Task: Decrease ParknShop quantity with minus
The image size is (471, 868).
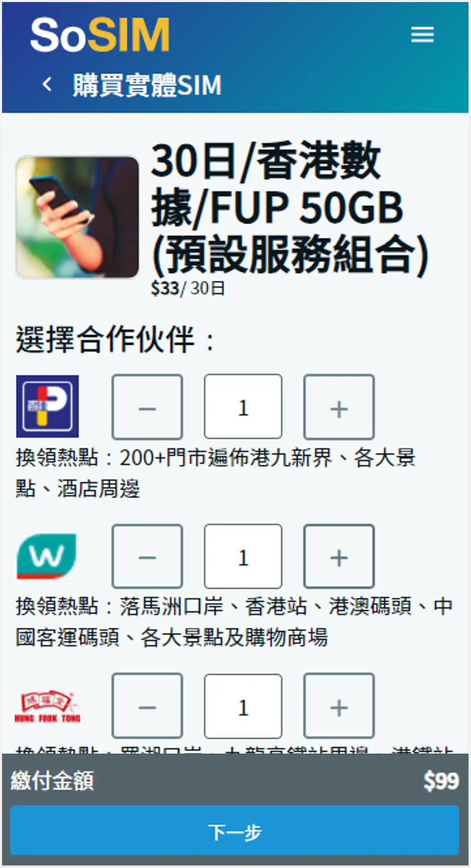Action: point(147,407)
